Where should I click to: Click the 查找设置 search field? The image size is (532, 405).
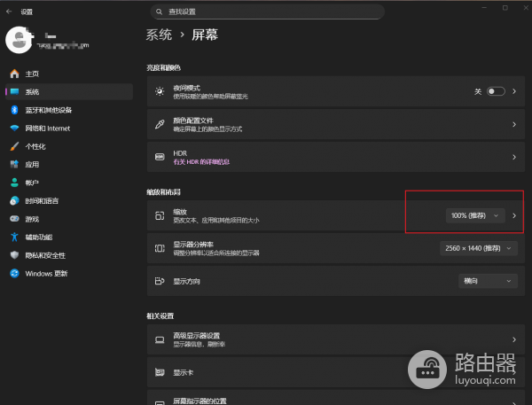pyautogui.click(x=268, y=12)
